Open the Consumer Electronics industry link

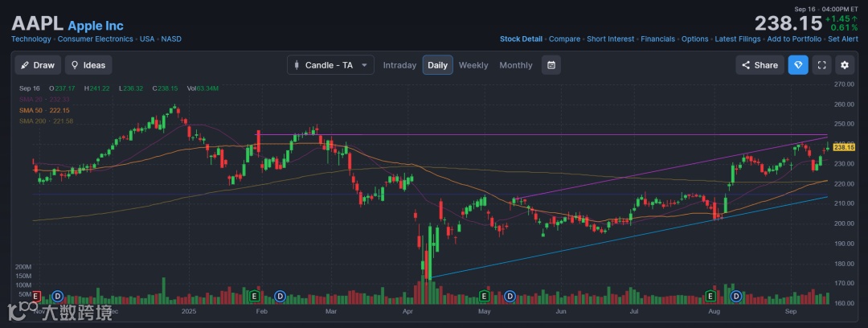95,39
